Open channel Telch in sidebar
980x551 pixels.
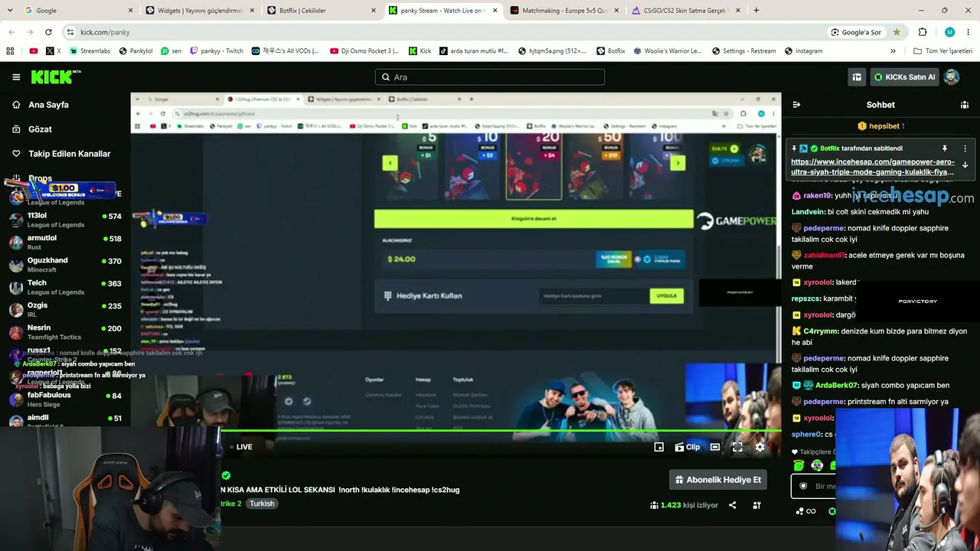pyautogui.click(x=65, y=287)
